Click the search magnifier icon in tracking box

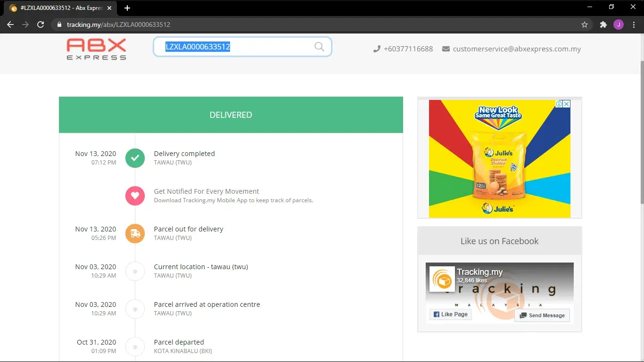pyautogui.click(x=319, y=47)
